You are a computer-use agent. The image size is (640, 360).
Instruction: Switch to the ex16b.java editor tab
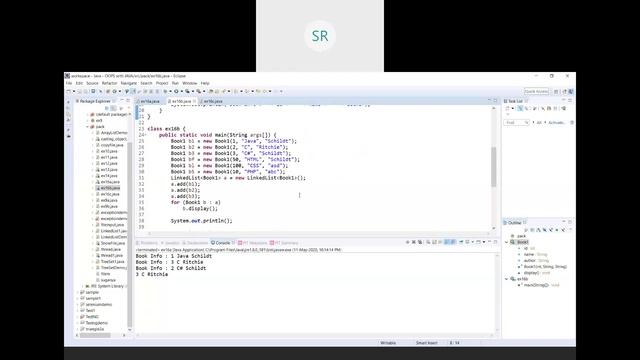[x=181, y=101]
